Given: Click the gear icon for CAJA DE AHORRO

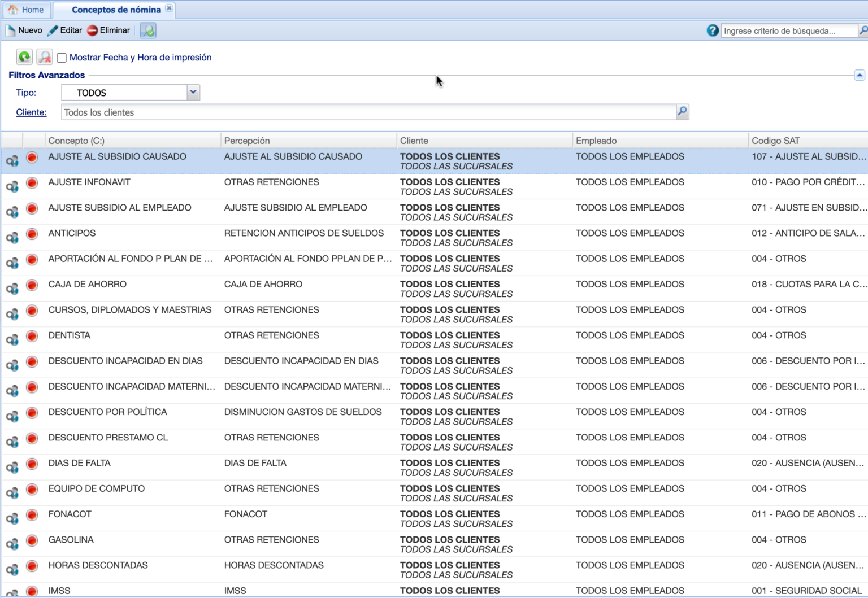Looking at the screenshot, I should tap(12, 289).
